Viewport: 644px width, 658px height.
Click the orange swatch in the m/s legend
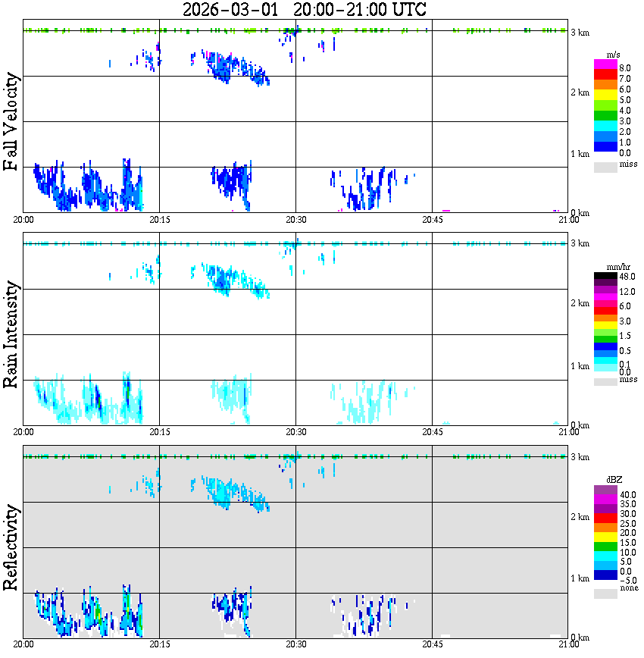click(605, 85)
